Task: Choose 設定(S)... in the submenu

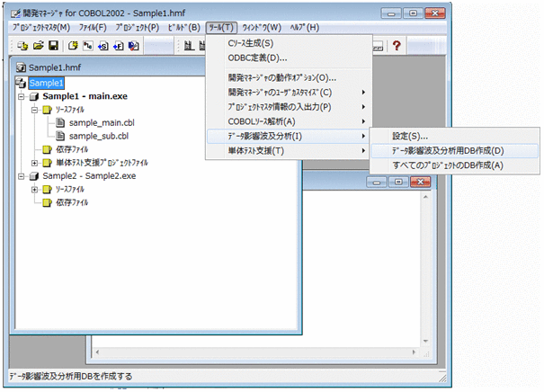Action: click(455, 136)
